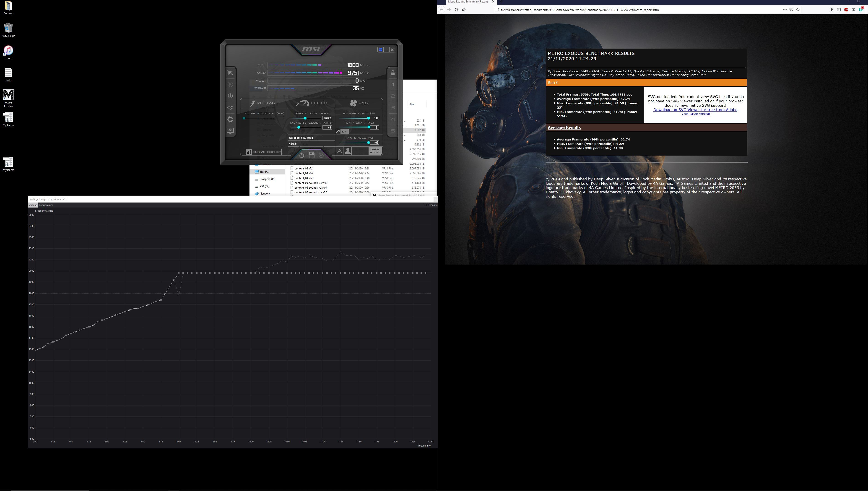Click browser forward arrow
The height and width of the screenshot is (491, 868).
click(x=449, y=9)
